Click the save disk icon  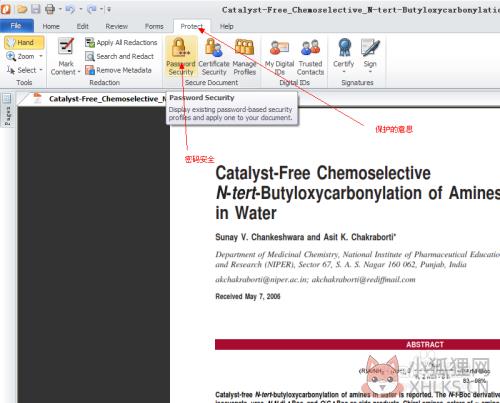tap(36, 9)
